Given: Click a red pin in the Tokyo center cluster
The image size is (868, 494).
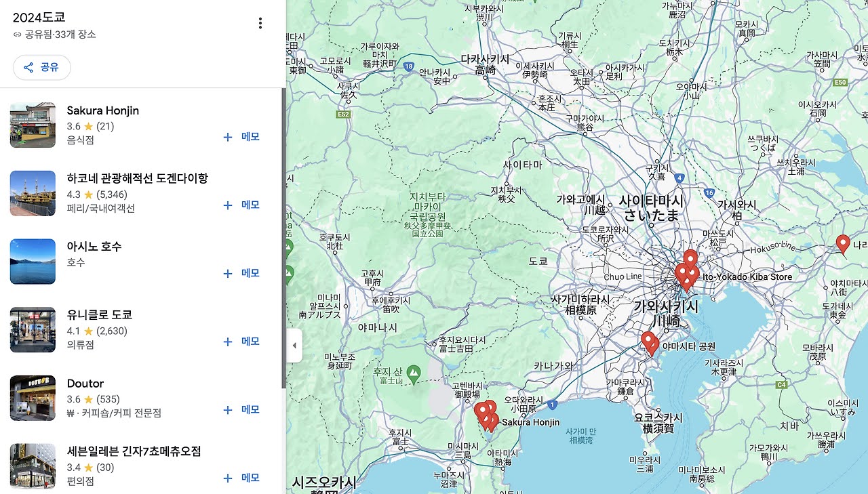Looking at the screenshot, I should (690, 258).
